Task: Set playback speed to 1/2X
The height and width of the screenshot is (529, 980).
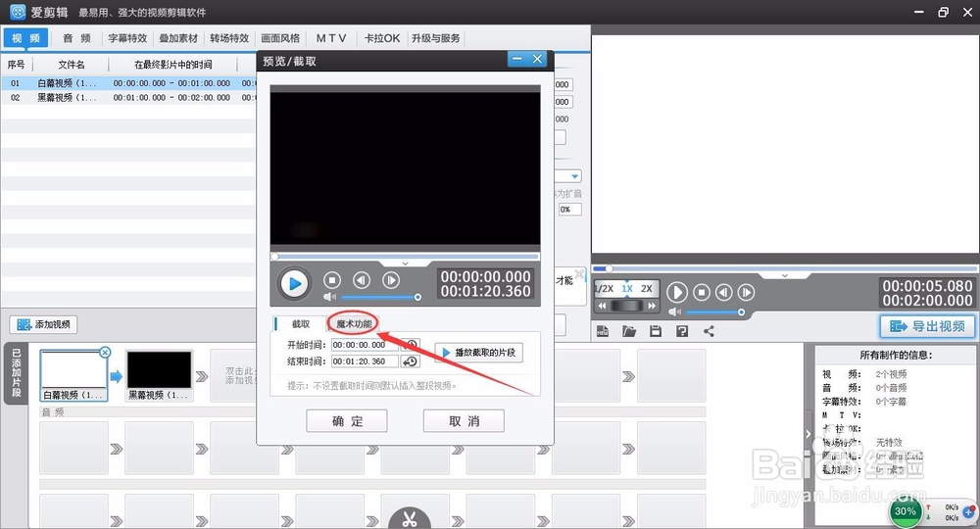Action: tap(605, 289)
